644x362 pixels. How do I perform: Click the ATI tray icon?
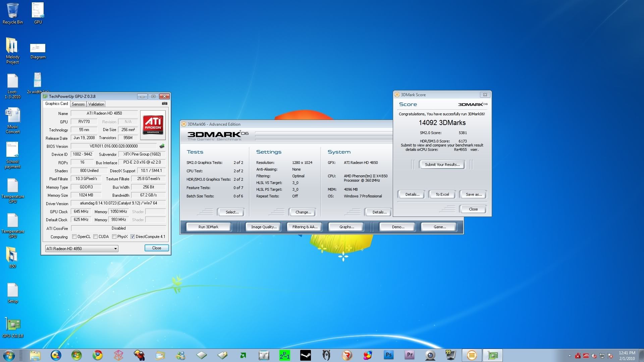pos(586,356)
